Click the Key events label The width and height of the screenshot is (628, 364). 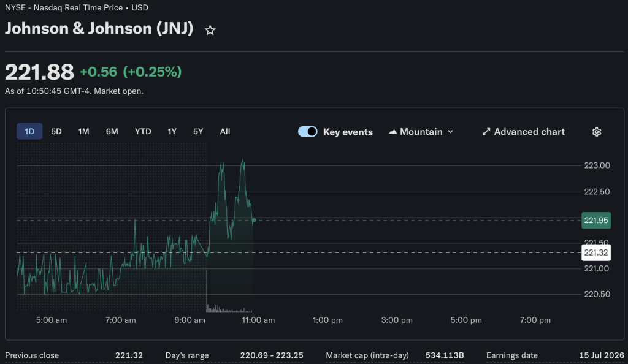pos(348,132)
